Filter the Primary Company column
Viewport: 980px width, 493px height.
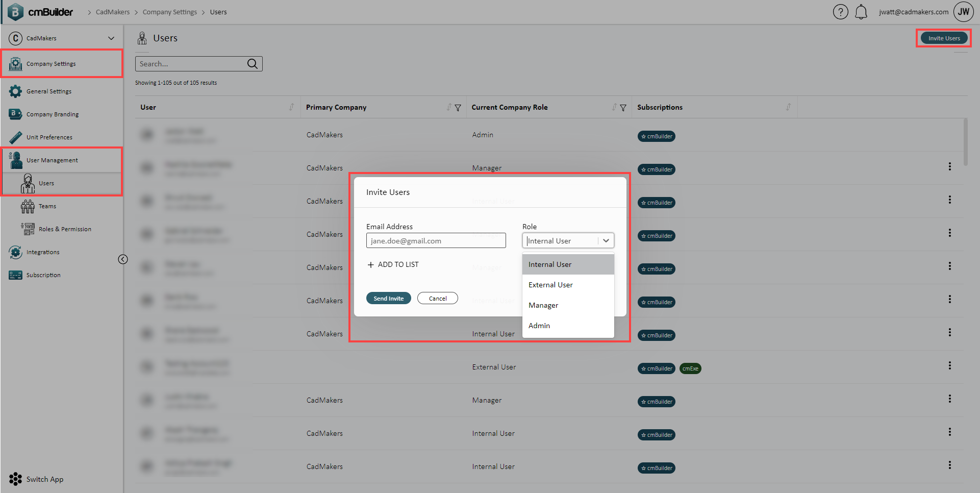[x=458, y=108]
